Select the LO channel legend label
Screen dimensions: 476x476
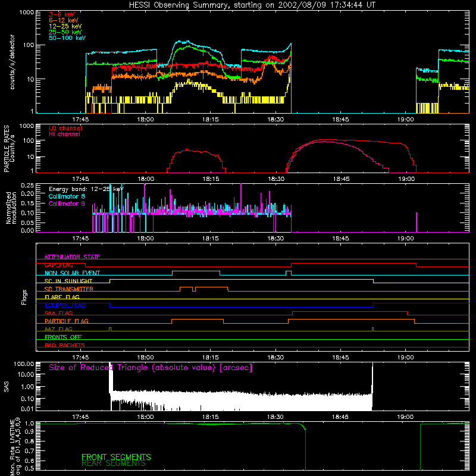(x=65, y=129)
